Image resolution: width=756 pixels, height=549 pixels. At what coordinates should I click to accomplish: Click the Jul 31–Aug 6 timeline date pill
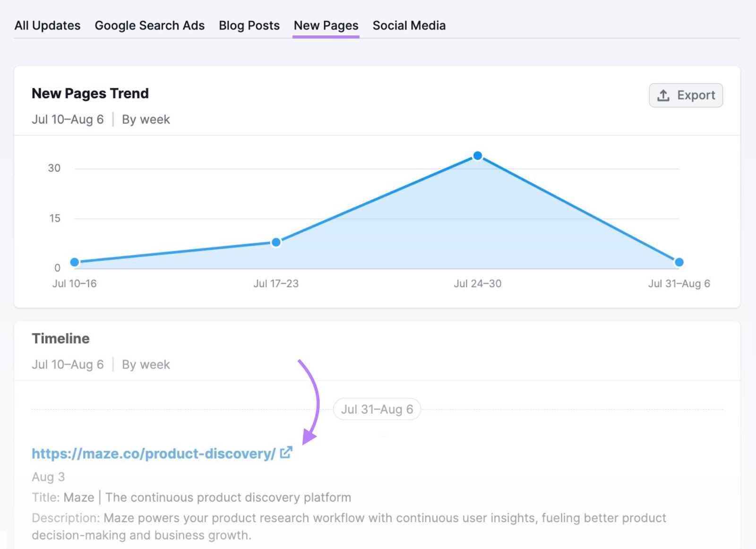(x=377, y=409)
